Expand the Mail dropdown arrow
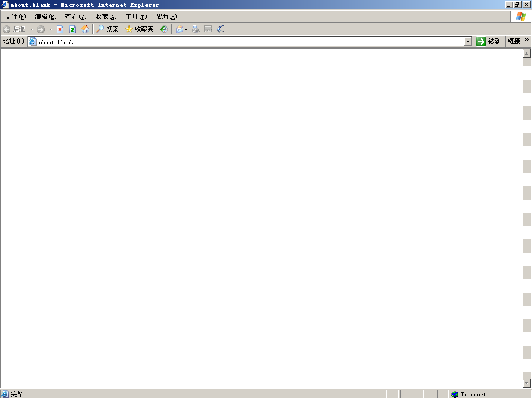 point(187,30)
